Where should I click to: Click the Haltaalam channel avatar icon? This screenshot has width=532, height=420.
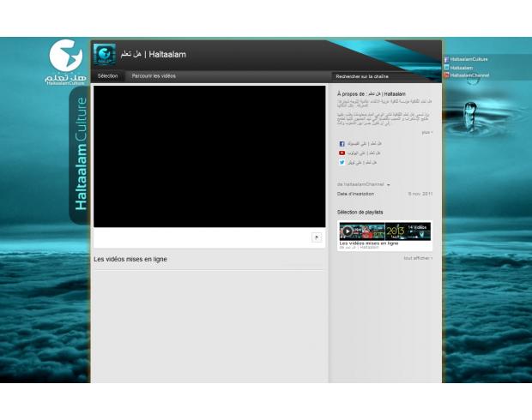pos(105,54)
